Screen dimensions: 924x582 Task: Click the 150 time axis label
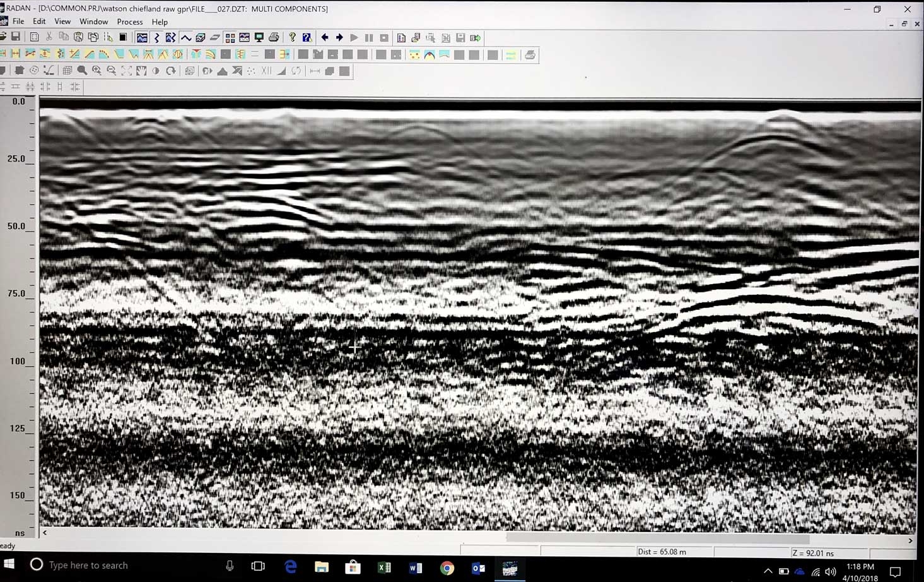tap(17, 496)
